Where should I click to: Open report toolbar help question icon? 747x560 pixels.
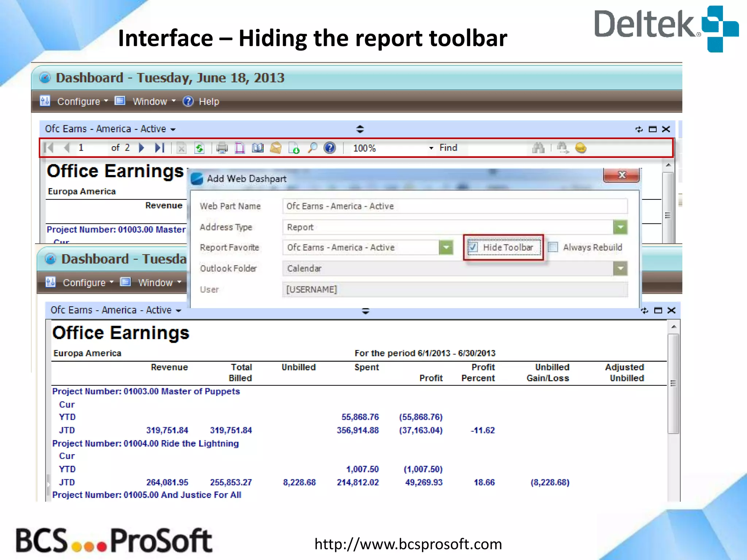coord(330,148)
